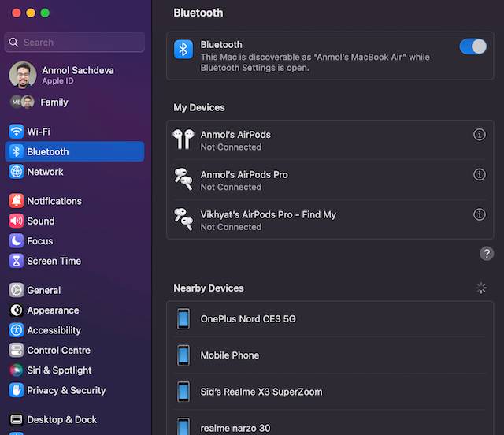Click the red close window button
The height and width of the screenshot is (435, 504).
pyautogui.click(x=17, y=13)
